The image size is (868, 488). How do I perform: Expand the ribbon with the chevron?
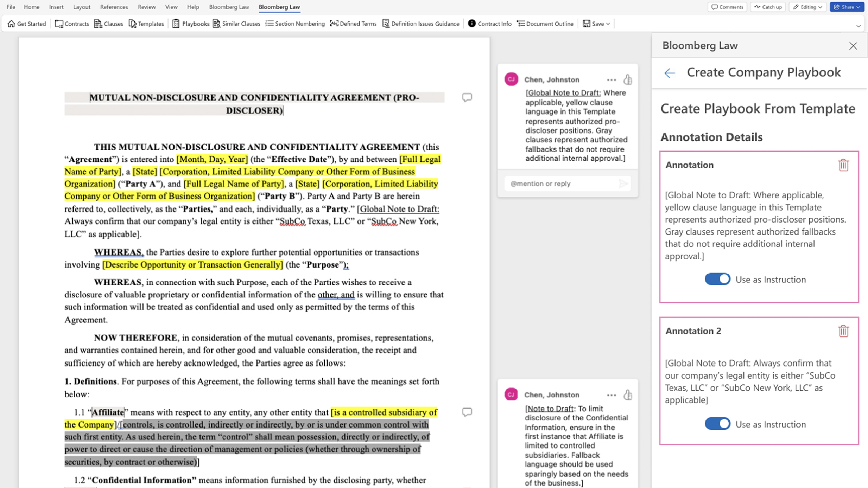pyautogui.click(x=859, y=26)
